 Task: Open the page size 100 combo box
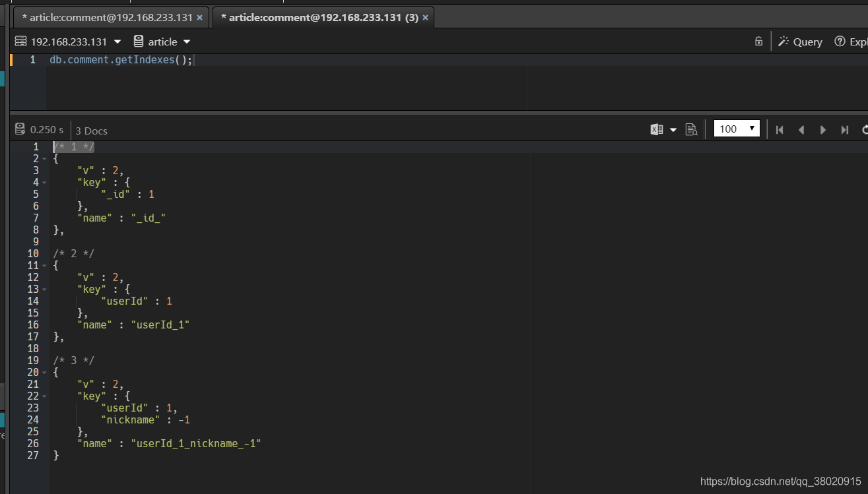pos(737,129)
